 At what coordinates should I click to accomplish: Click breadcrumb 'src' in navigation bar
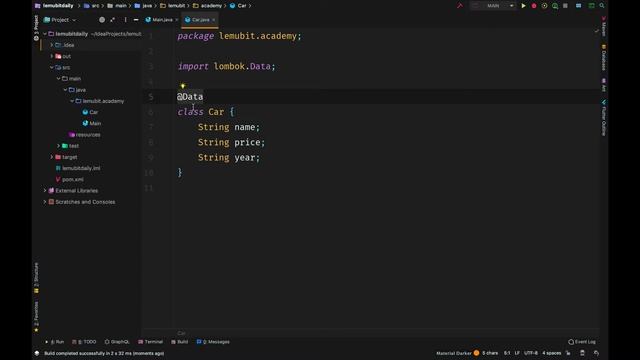(x=92, y=6)
